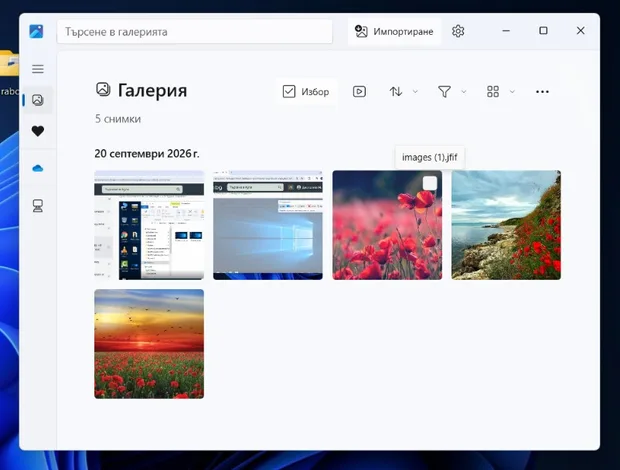Click the sort arrows icon
Image resolution: width=620 pixels, height=470 pixels.
click(x=396, y=91)
